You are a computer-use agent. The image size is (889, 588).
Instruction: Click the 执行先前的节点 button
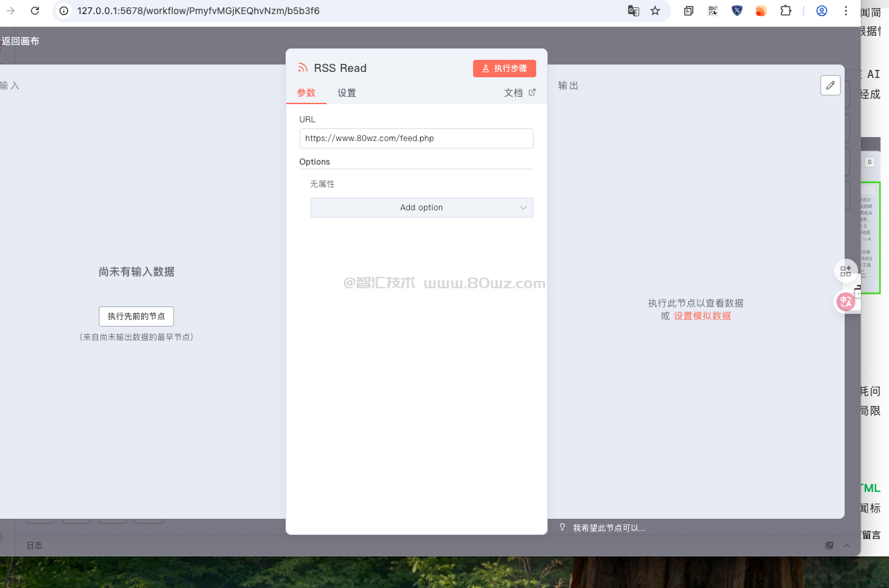click(136, 316)
